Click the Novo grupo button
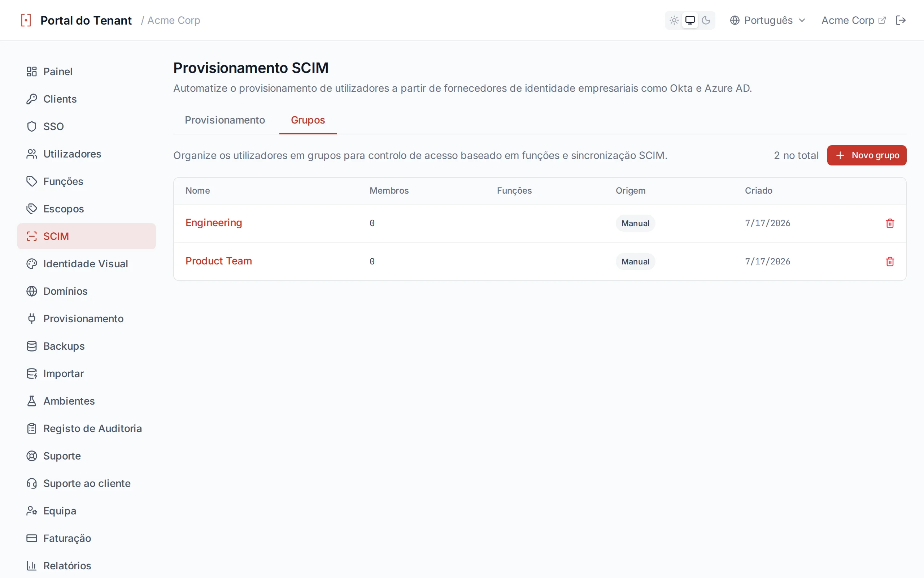 point(867,155)
